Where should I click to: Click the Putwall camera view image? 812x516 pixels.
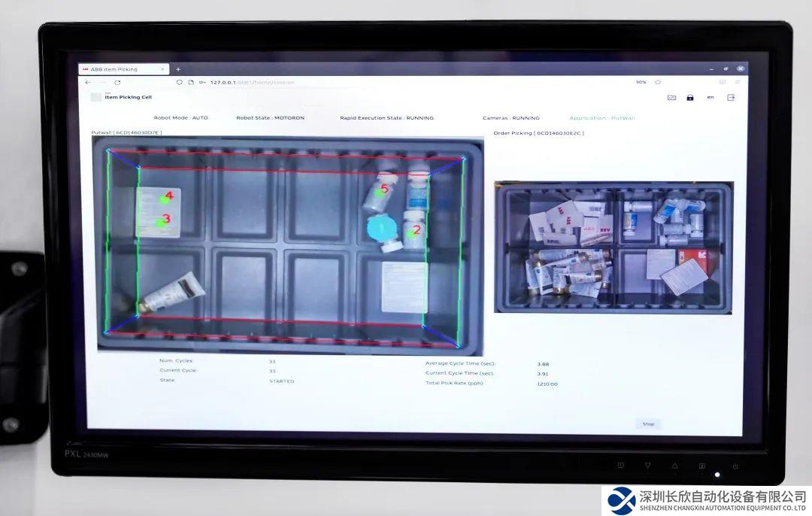coord(289,244)
